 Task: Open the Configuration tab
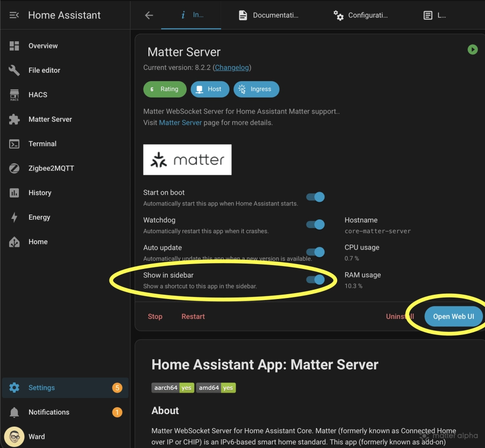coord(361,15)
